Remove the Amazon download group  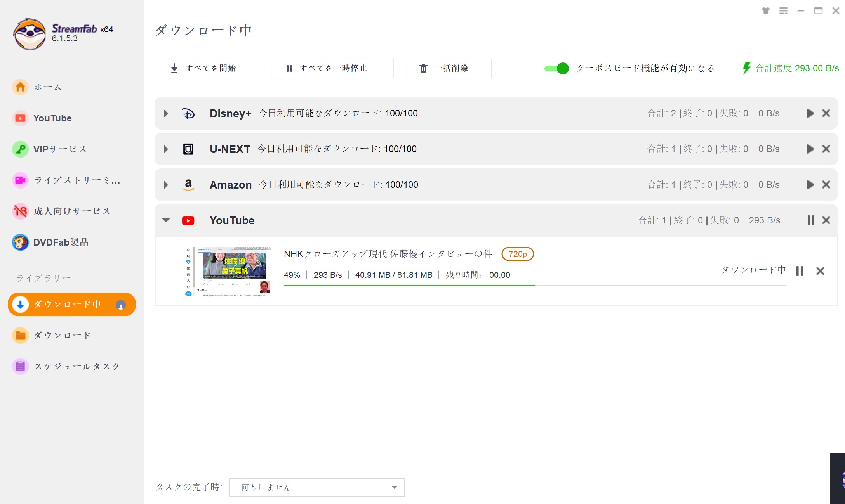tap(826, 185)
